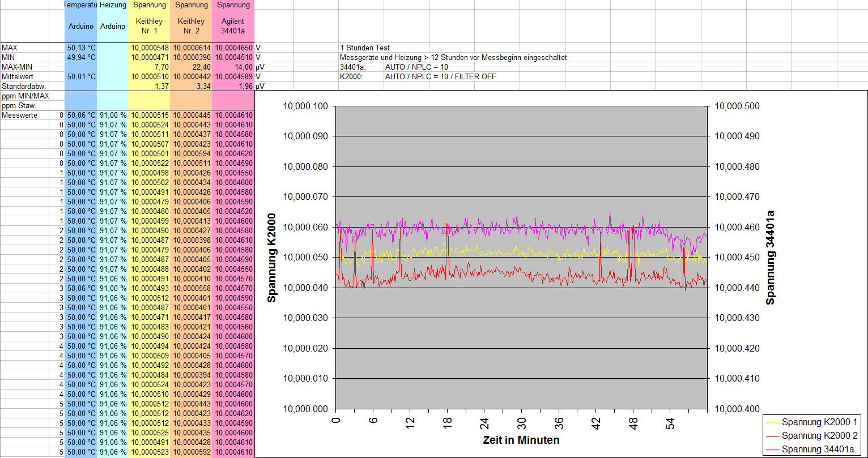Select the 'Keithley Nr. 2' header cell

pos(191,25)
